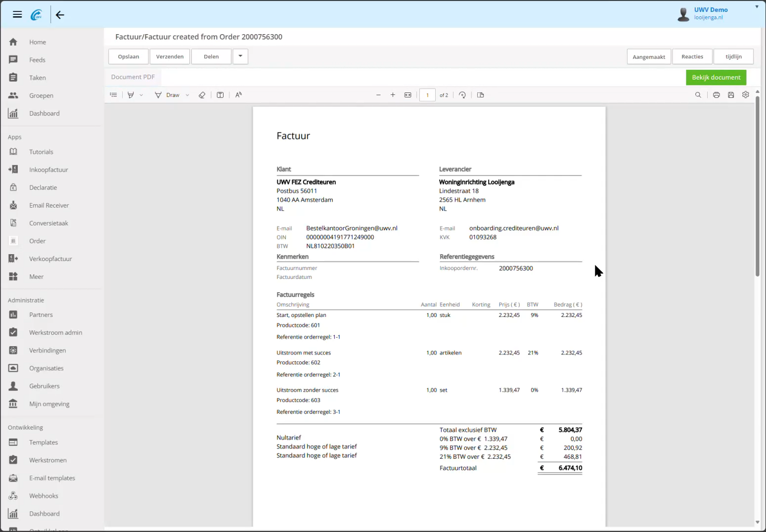Click the Partners icon

[x=13, y=314]
